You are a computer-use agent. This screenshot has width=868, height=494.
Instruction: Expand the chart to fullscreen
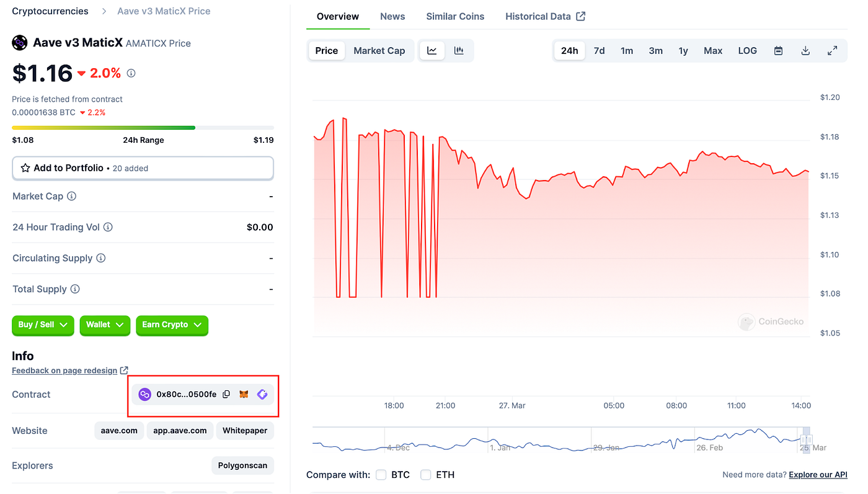[832, 50]
